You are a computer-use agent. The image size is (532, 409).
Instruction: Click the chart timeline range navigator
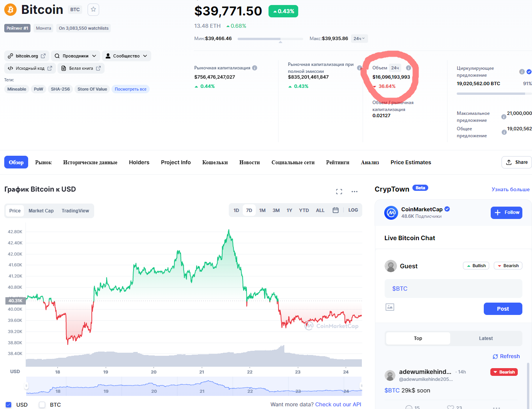pyautogui.click(x=194, y=387)
